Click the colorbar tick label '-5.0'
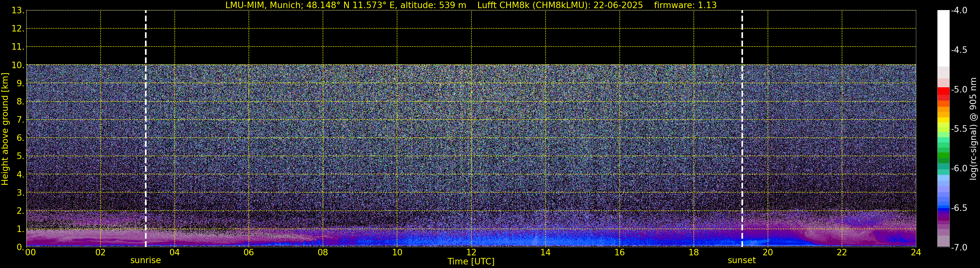 959,90
